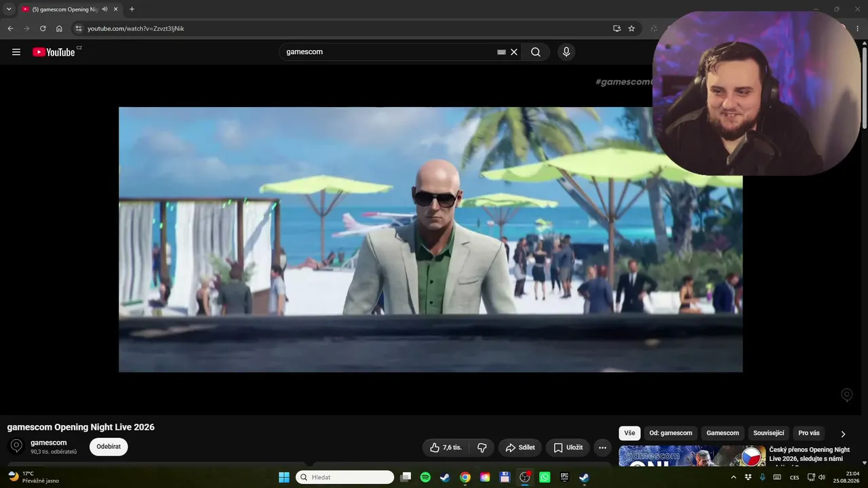Click the microphone tray icon
Image resolution: width=868 pixels, height=488 pixels.
tap(763, 477)
